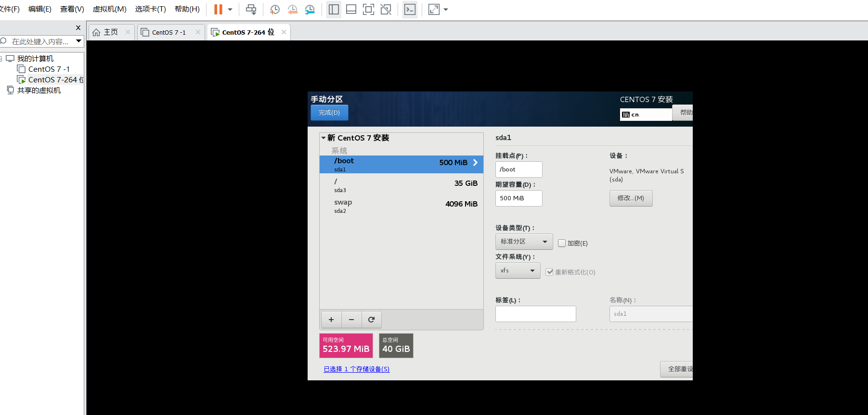Click the 期望容量 500 MiB input field

point(519,198)
